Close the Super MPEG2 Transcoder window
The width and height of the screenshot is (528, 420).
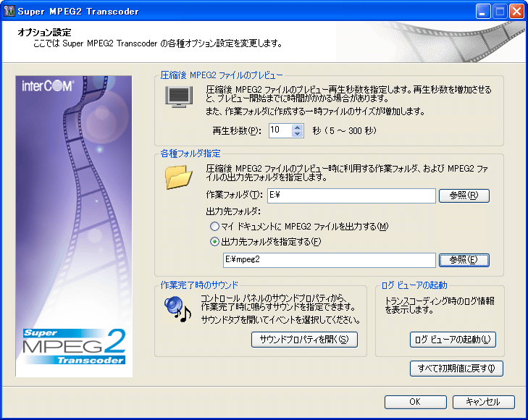click(517, 11)
